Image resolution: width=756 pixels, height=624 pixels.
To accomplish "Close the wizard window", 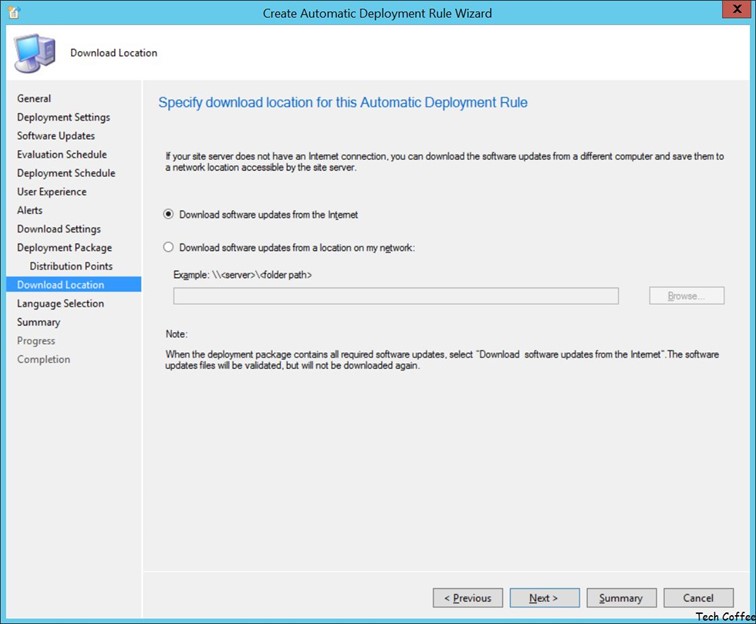I will [737, 9].
